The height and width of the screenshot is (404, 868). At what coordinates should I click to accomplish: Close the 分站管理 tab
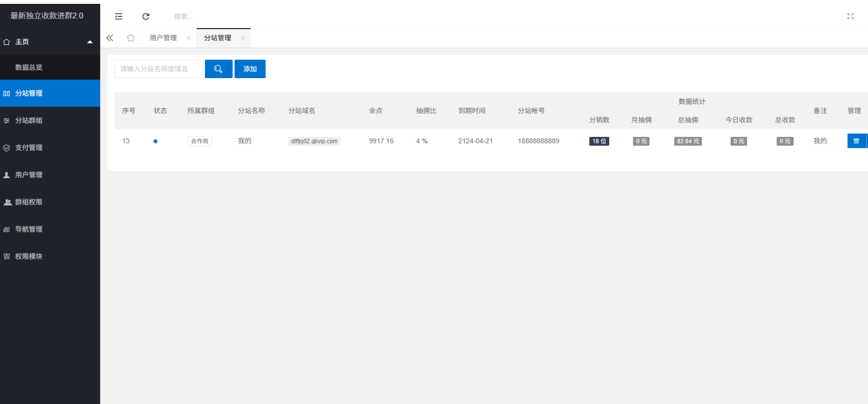[243, 38]
